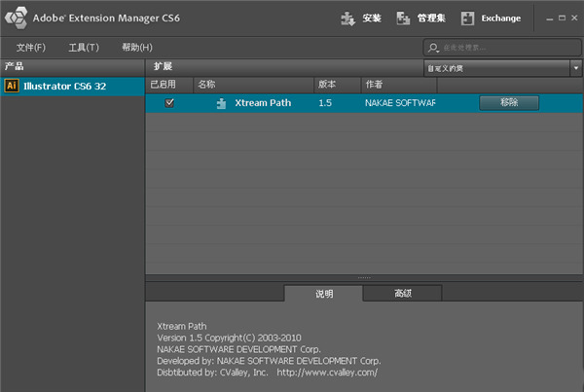Image resolution: width=584 pixels, height=392 pixels.
Task: Select the 说明 tab
Action: 324,293
